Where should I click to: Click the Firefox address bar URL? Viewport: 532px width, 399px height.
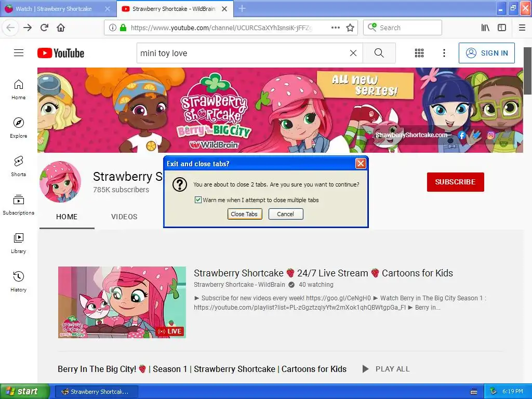[x=222, y=28]
